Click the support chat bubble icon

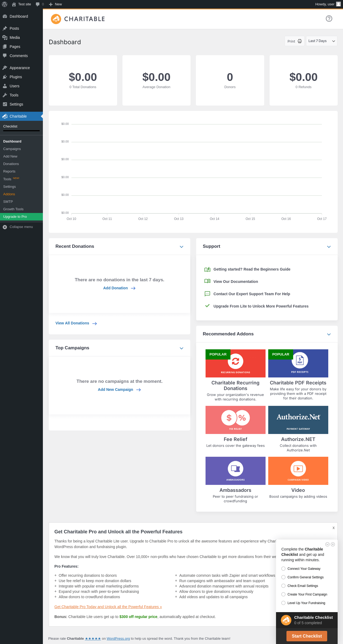pos(207,294)
